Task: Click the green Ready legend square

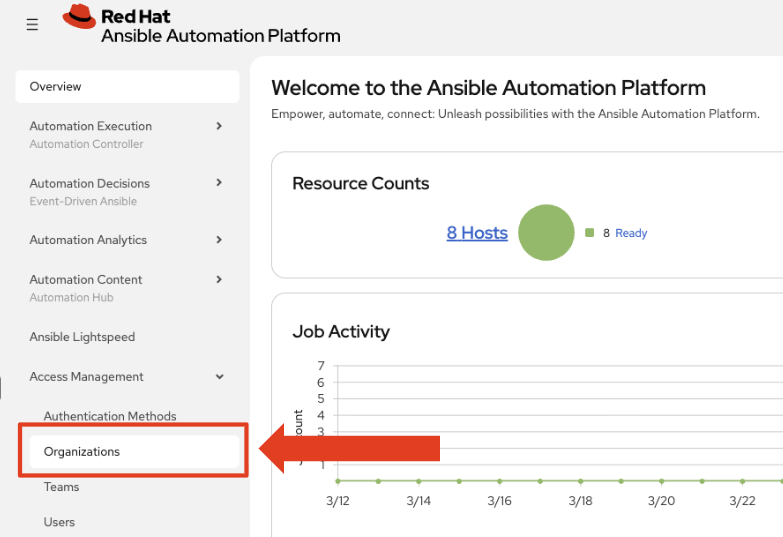Action: coord(589,232)
